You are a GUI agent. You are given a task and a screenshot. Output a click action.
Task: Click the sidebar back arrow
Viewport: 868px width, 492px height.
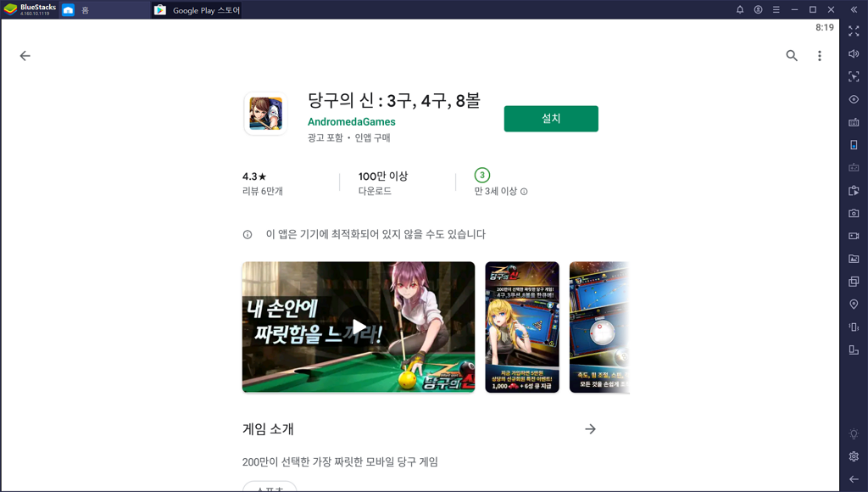[x=854, y=479]
